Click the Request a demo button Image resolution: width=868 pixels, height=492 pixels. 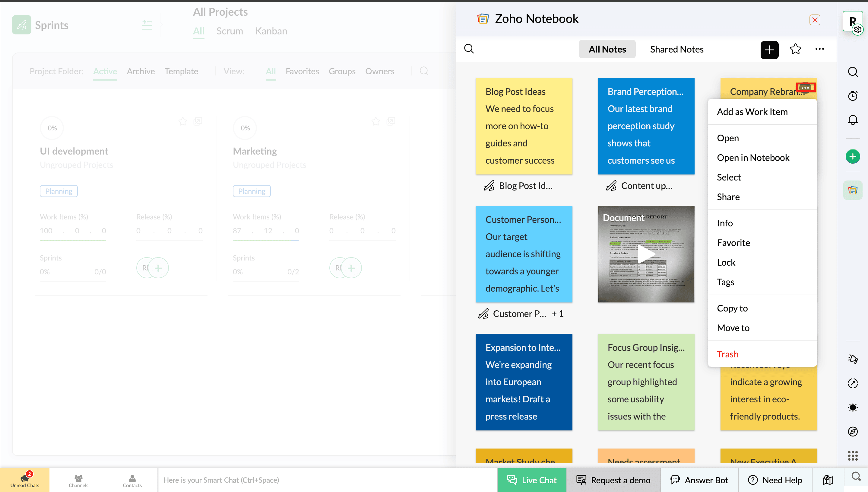coord(613,480)
